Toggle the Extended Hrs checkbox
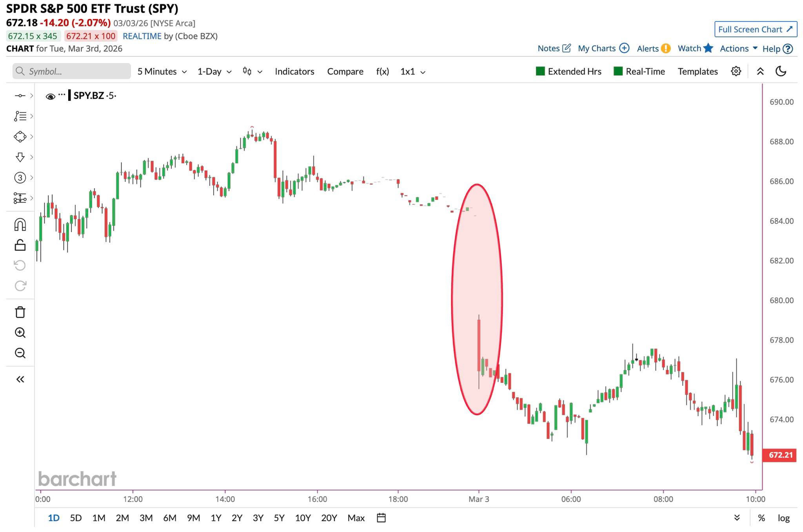The image size is (803, 532). click(540, 71)
